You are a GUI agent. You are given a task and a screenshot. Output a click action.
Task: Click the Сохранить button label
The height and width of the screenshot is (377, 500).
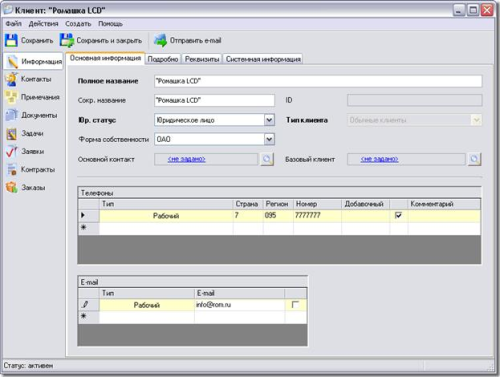point(37,41)
